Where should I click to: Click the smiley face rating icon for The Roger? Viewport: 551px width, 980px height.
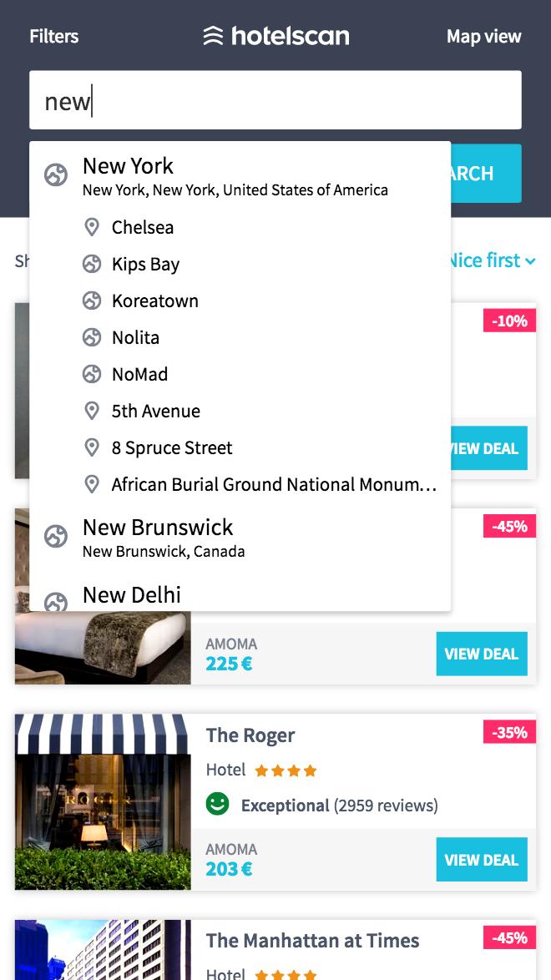coord(215,805)
